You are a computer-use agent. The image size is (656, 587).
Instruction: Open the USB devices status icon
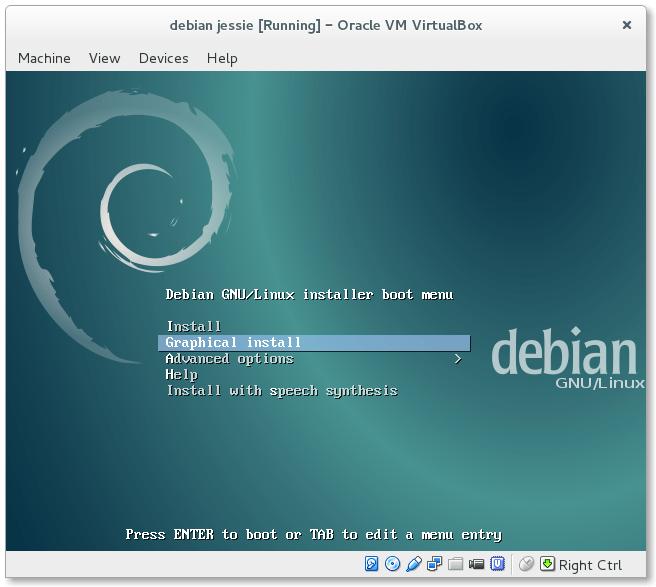pyautogui.click(x=413, y=564)
